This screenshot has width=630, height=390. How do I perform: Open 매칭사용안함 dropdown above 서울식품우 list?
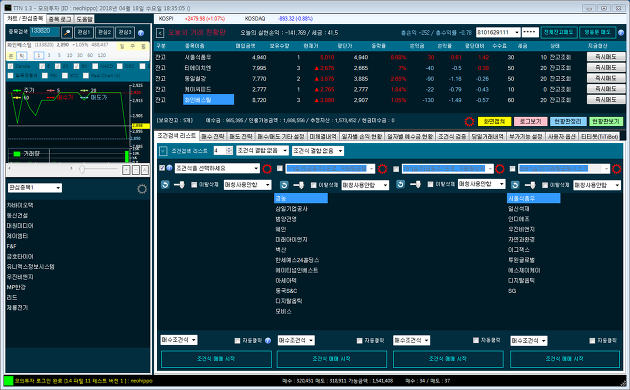click(597, 185)
